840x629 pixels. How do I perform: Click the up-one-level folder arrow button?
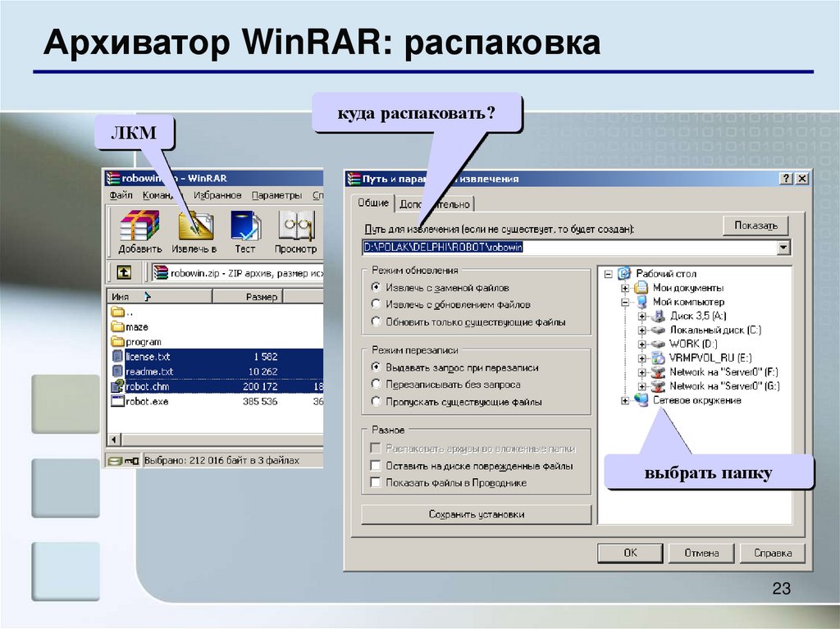pyautogui.click(x=124, y=273)
